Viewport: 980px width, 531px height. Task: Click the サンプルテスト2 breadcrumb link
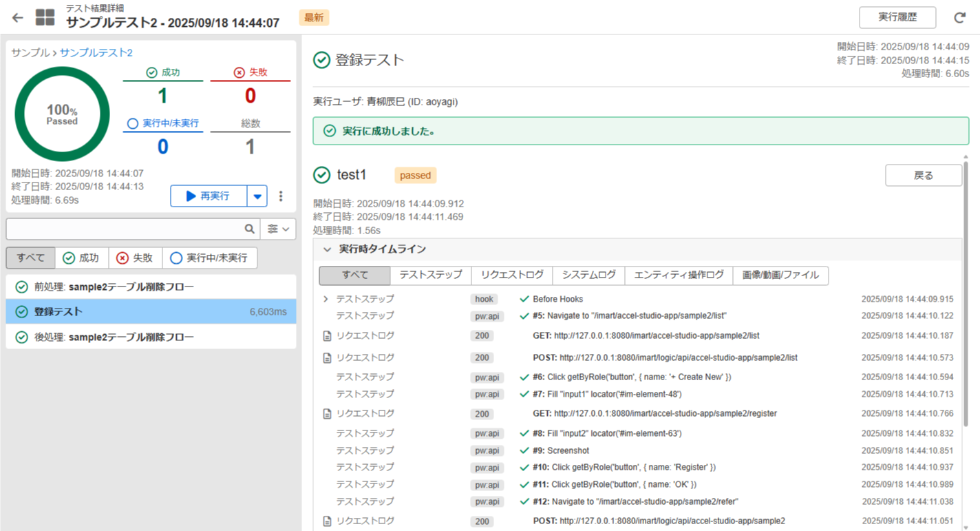pos(96,52)
